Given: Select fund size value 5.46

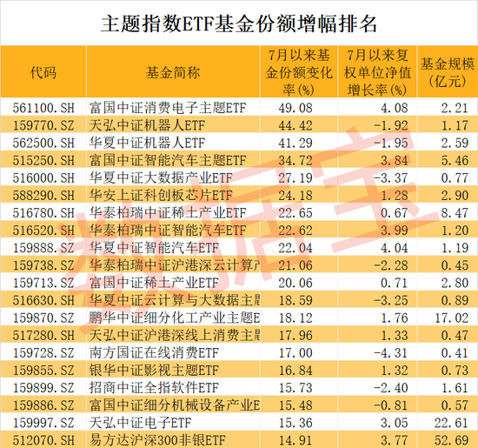Looking at the screenshot, I should 455,160.
